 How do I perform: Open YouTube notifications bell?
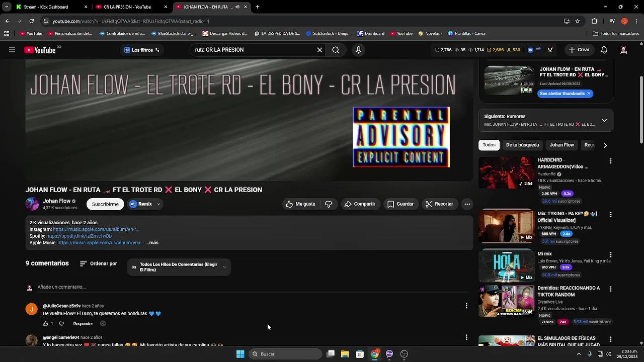pyautogui.click(x=604, y=50)
